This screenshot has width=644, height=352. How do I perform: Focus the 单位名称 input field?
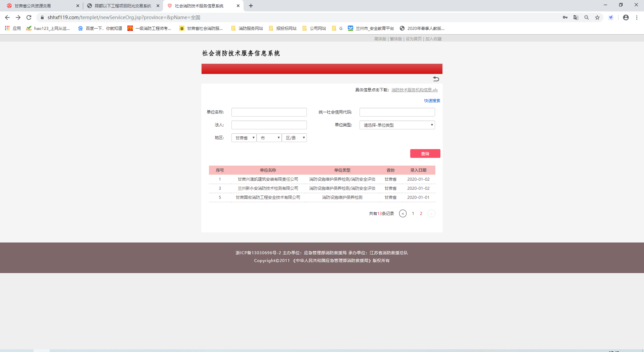point(269,112)
